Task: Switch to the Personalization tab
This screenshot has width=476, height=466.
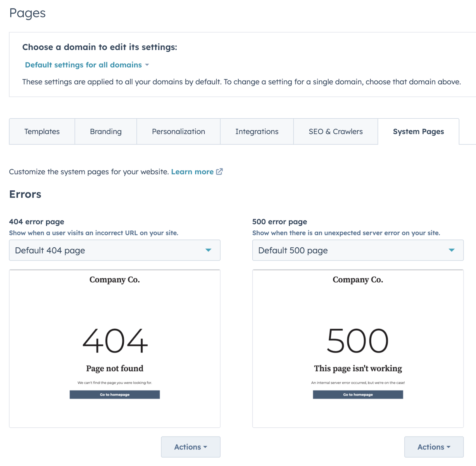Action: pyautogui.click(x=178, y=132)
